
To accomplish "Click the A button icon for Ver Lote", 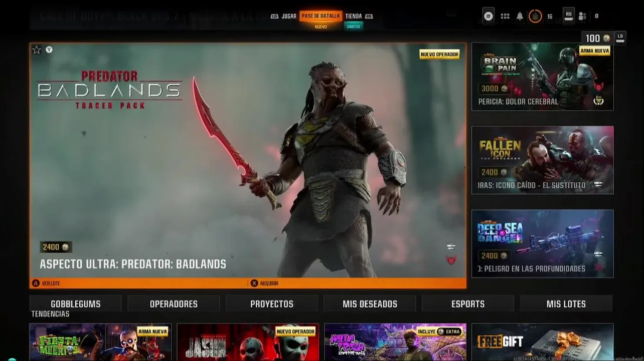I will coord(36,283).
